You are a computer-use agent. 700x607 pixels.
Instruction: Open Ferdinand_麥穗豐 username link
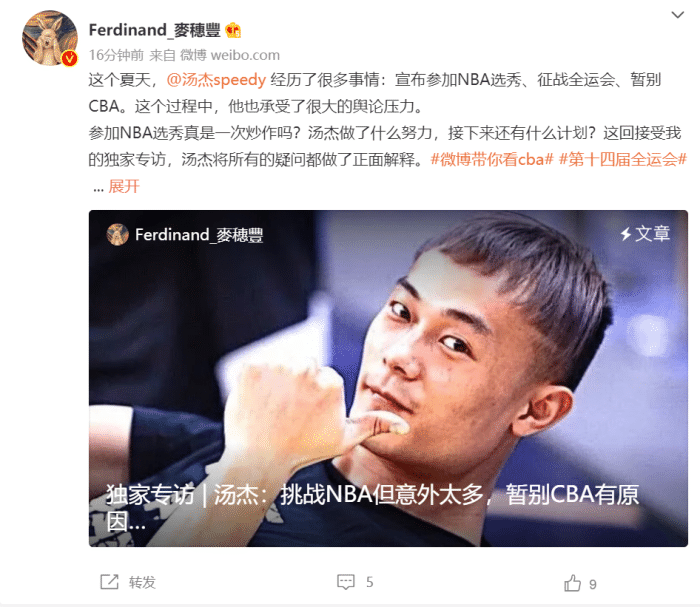click(x=154, y=30)
